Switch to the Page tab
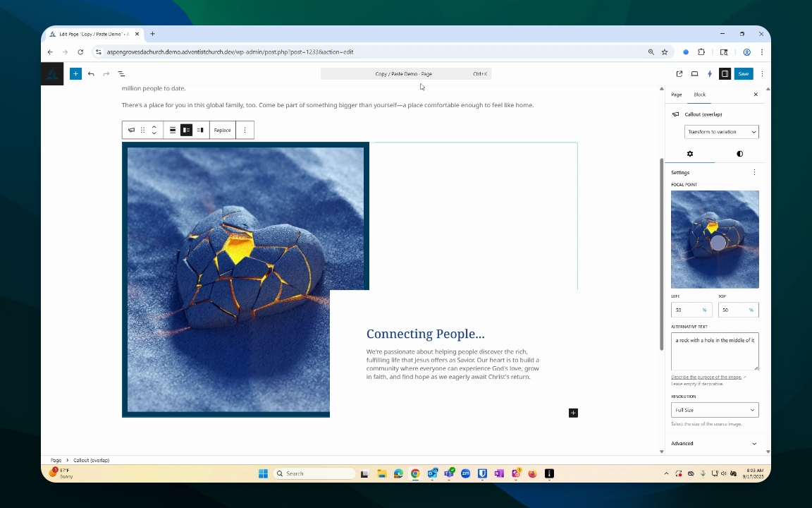The width and height of the screenshot is (812, 508). pyautogui.click(x=676, y=95)
